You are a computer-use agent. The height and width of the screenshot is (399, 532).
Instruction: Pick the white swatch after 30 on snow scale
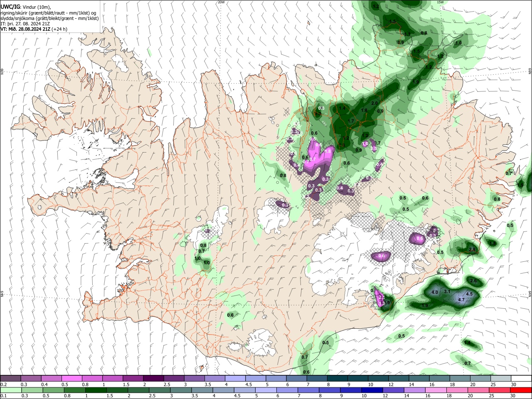tap(521, 378)
